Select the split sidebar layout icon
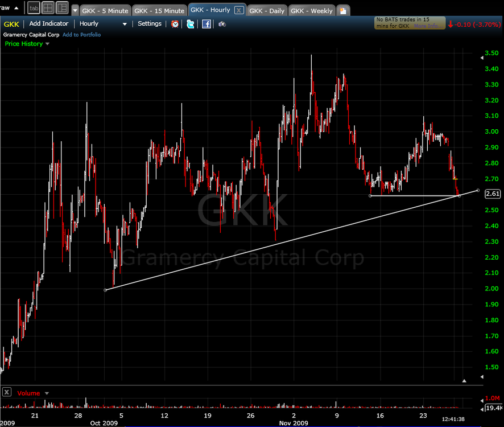504x427 pixels. pos(62,8)
